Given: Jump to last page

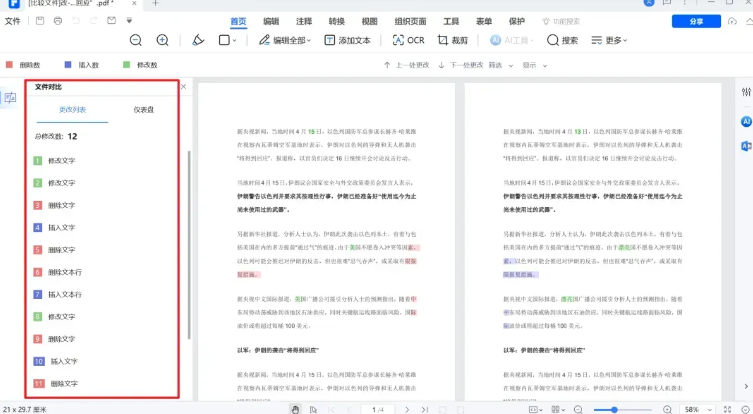Looking at the screenshot, I should pos(425,409).
